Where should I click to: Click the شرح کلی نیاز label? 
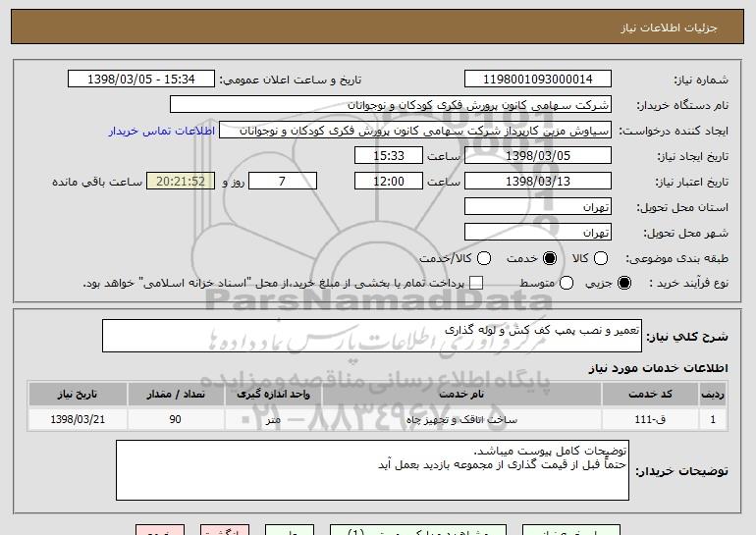[687, 337]
